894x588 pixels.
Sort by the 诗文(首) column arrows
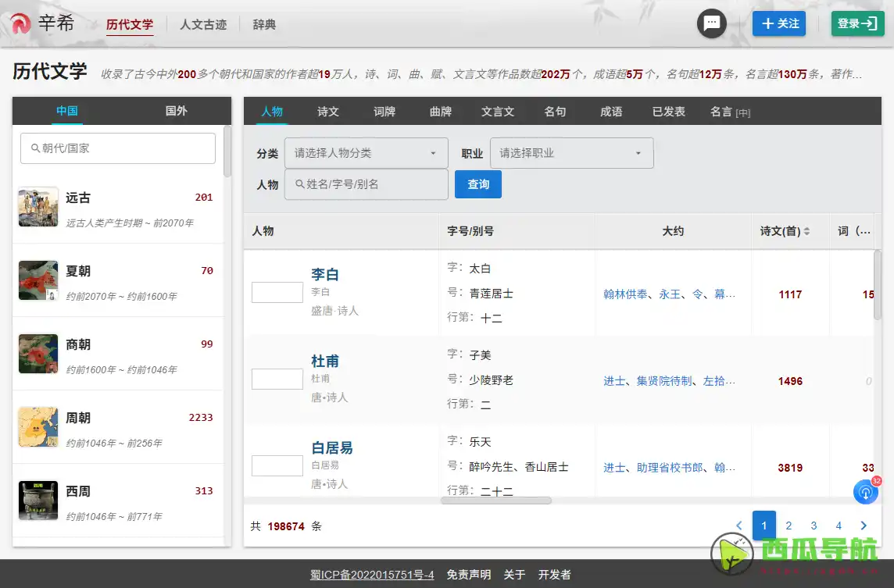tap(806, 231)
